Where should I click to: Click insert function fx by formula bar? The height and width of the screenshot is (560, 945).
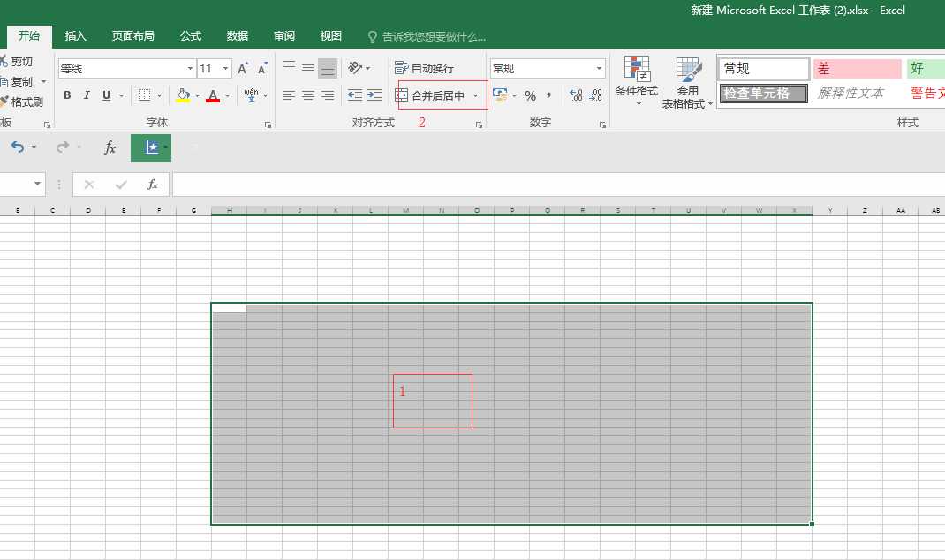pos(153,185)
